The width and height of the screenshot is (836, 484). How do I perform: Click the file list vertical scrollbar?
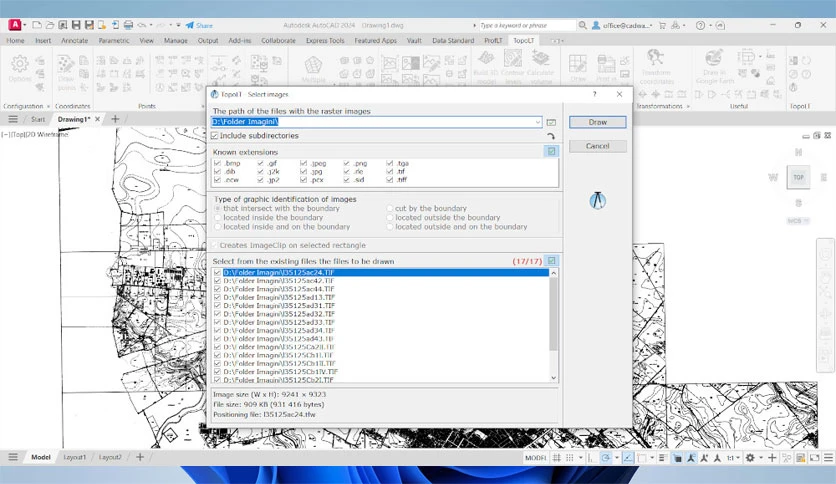click(x=553, y=325)
